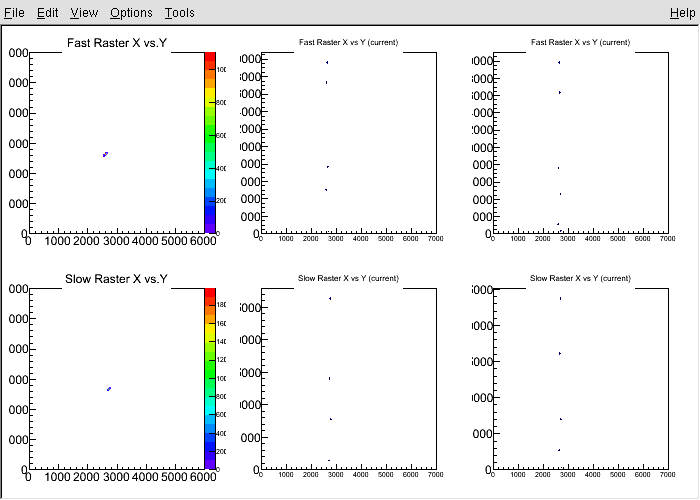
Task: Click the rightmost 'Slow Raster X vs Y (current)' title
Action: pyautogui.click(x=580, y=279)
